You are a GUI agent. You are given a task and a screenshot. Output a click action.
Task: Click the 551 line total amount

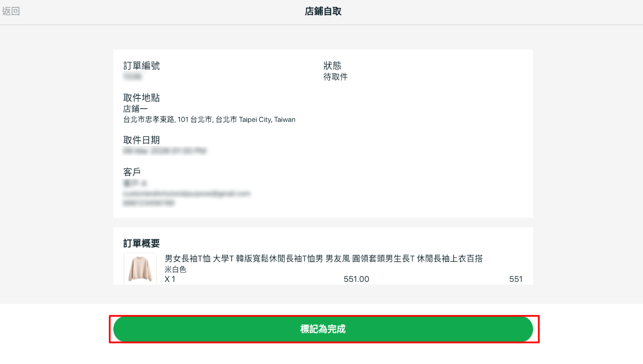coord(516,279)
